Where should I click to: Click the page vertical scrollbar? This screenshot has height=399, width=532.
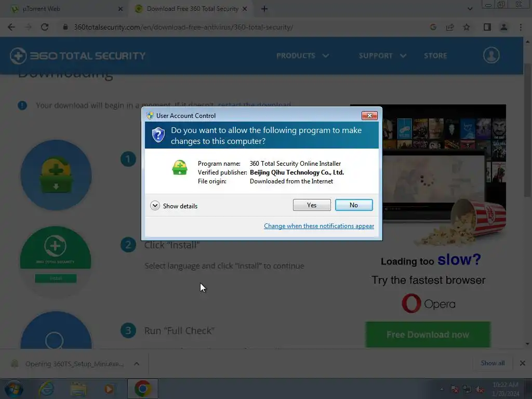point(527,129)
